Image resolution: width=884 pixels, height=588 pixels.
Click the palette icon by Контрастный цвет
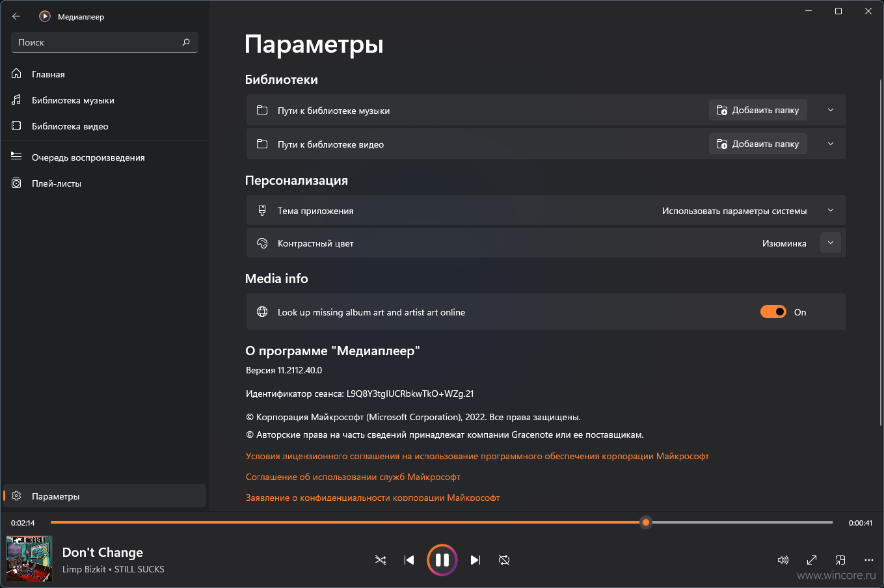pos(262,243)
